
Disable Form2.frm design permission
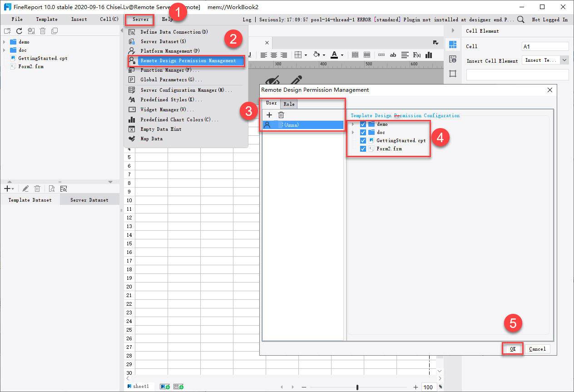coord(363,149)
